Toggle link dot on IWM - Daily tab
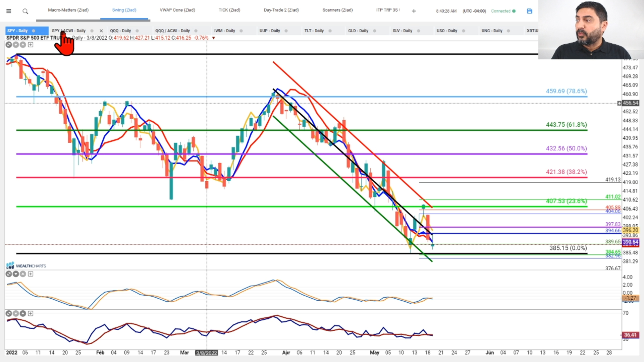 [241, 31]
